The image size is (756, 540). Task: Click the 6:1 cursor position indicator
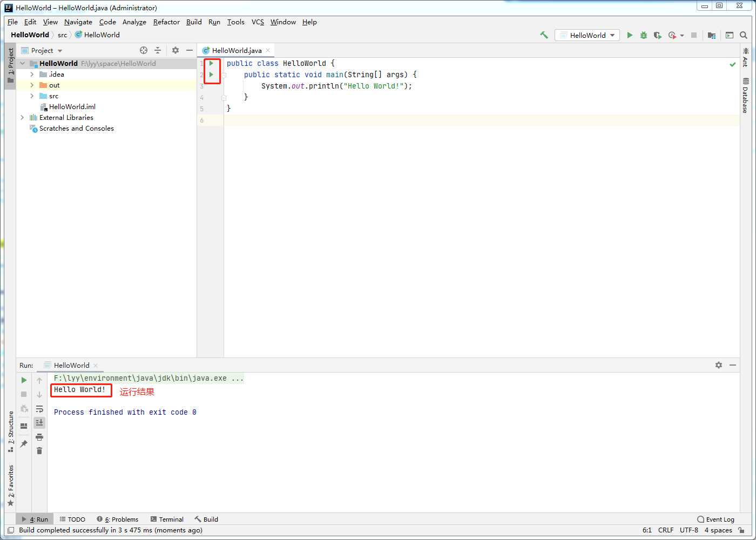(647, 530)
